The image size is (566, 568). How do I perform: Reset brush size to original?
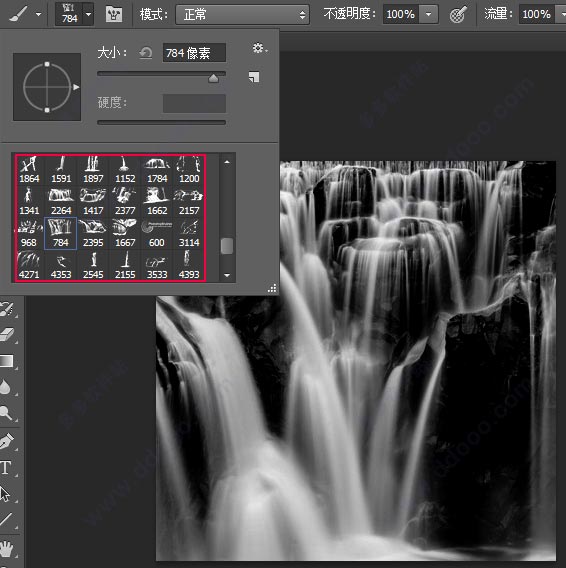click(x=146, y=53)
